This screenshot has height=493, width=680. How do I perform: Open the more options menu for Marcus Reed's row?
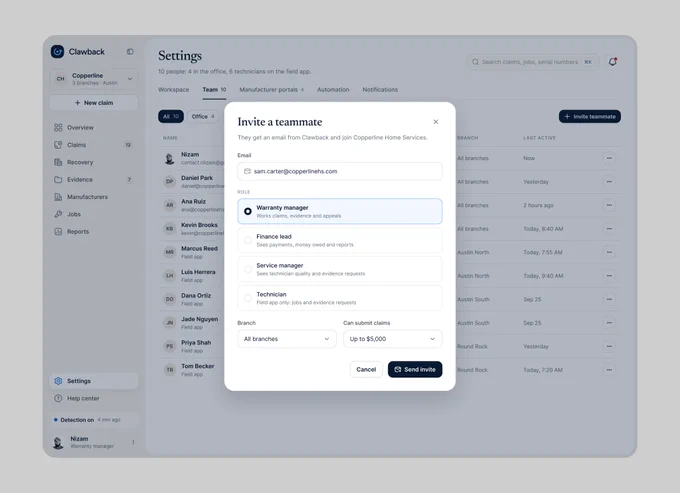(x=609, y=252)
